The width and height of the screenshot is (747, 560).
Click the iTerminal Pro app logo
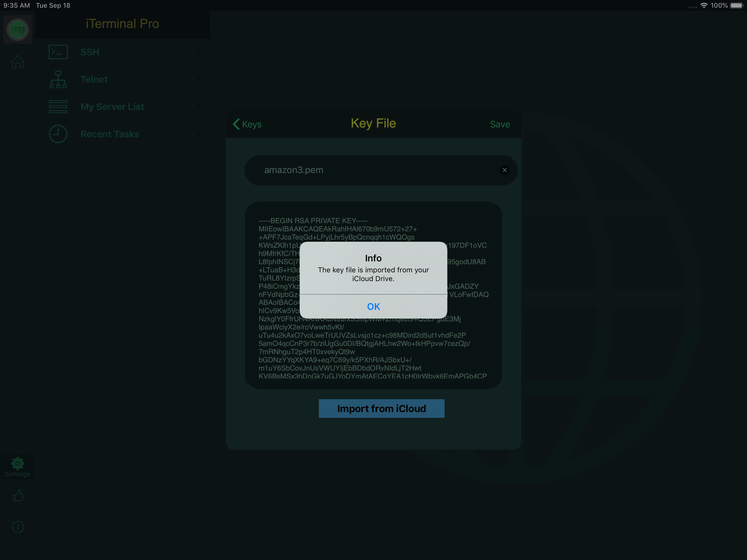tap(17, 29)
